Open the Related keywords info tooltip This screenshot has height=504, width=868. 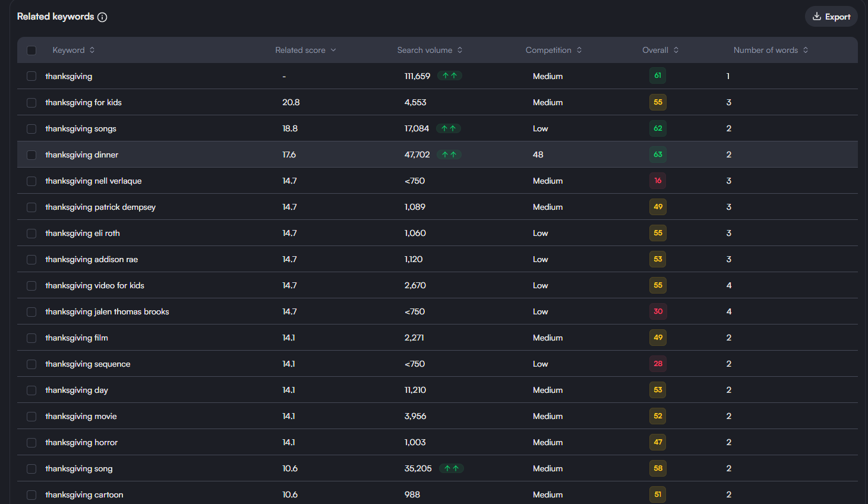point(102,17)
